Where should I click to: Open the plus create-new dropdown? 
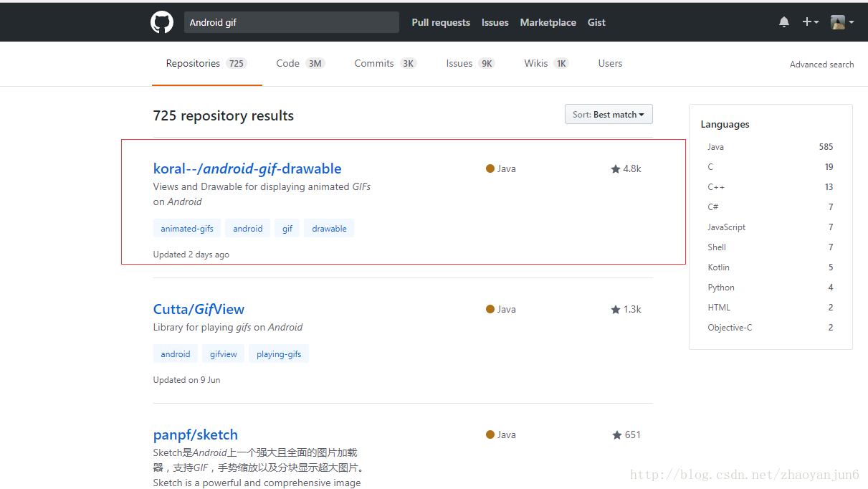click(810, 22)
